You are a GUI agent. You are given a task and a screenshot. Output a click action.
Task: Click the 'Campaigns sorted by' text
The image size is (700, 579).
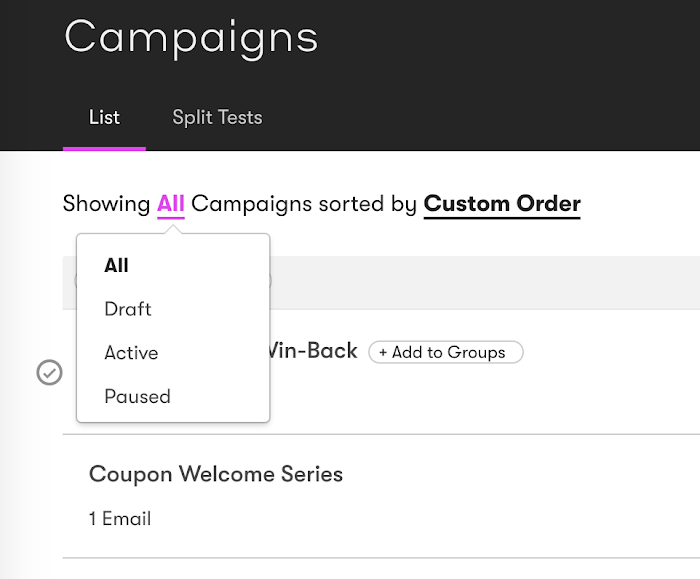304,204
